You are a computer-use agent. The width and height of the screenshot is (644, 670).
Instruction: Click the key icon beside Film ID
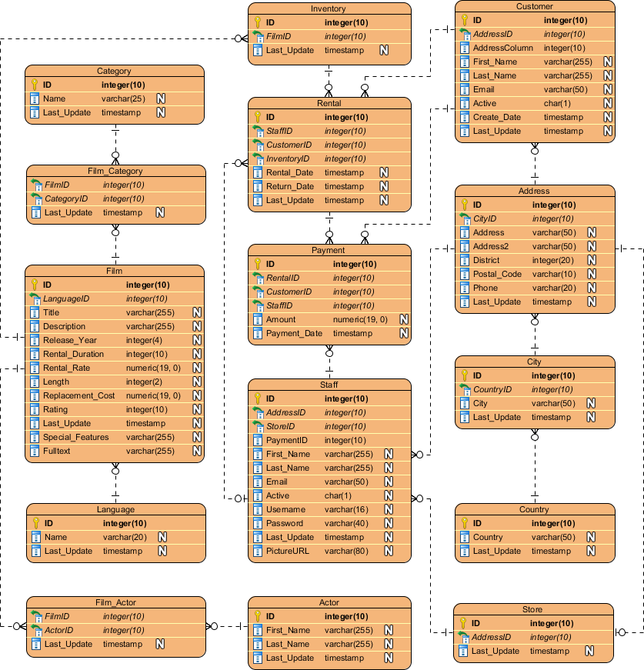click(36, 284)
